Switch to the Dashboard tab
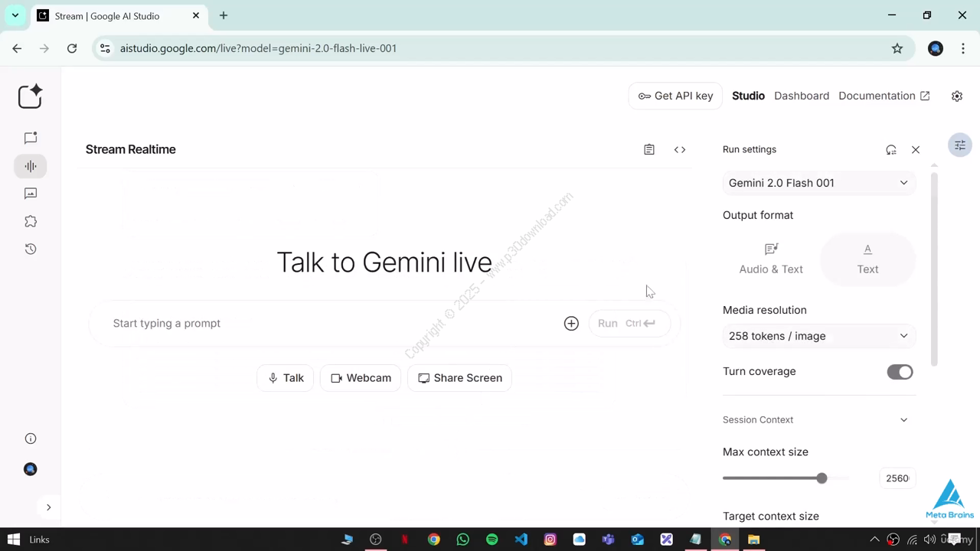The height and width of the screenshot is (551, 980). (x=802, y=96)
